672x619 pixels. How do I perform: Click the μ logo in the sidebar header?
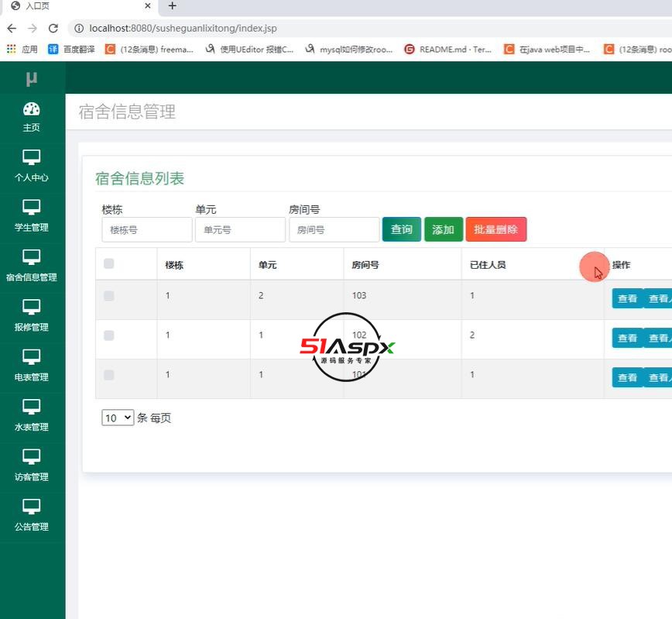[31, 78]
